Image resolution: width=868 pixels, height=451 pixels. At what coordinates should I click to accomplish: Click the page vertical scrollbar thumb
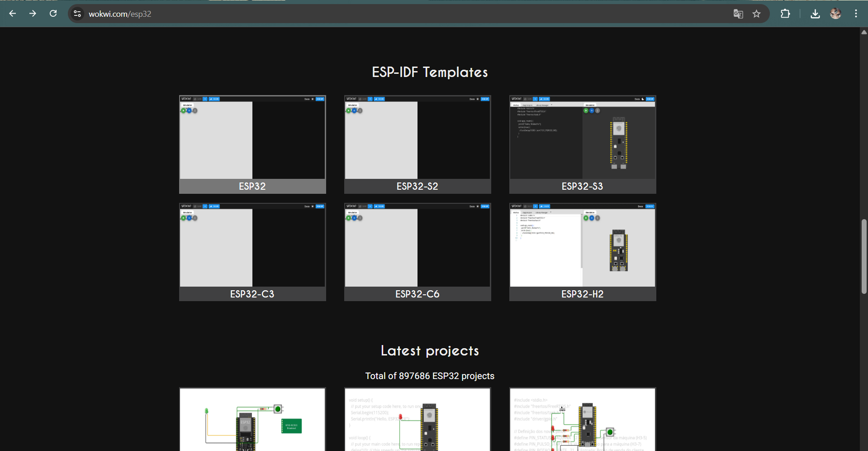tap(864, 256)
